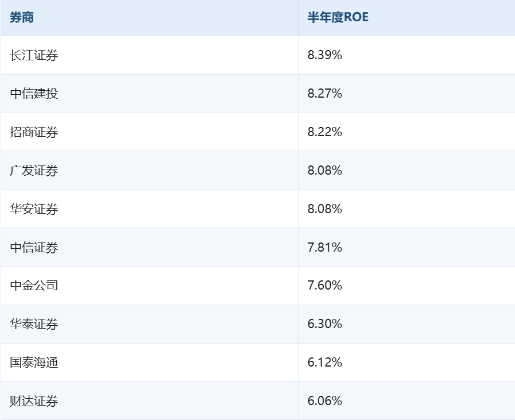515x420 pixels.
Task: Click the 7.81% ROE value
Action: [324, 247]
